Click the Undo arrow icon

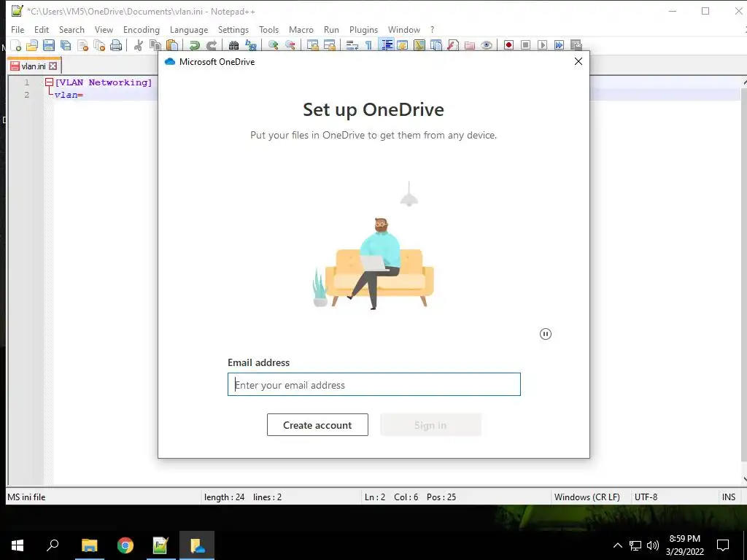(x=194, y=45)
